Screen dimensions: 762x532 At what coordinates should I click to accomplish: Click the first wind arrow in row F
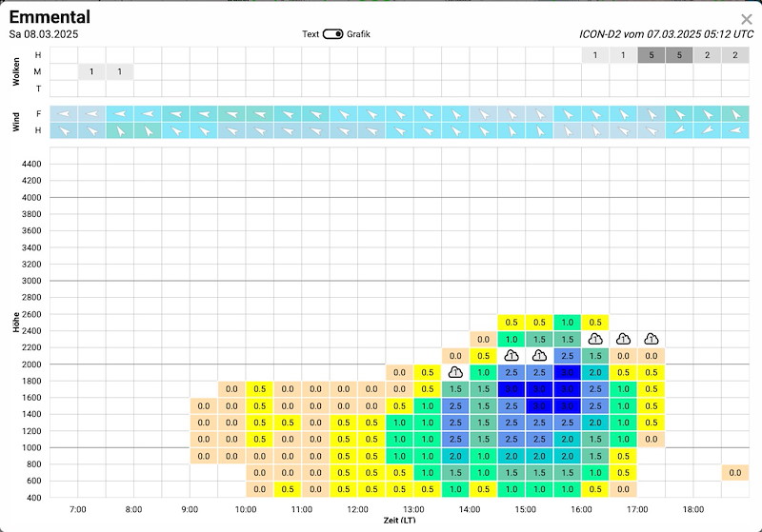click(x=64, y=114)
